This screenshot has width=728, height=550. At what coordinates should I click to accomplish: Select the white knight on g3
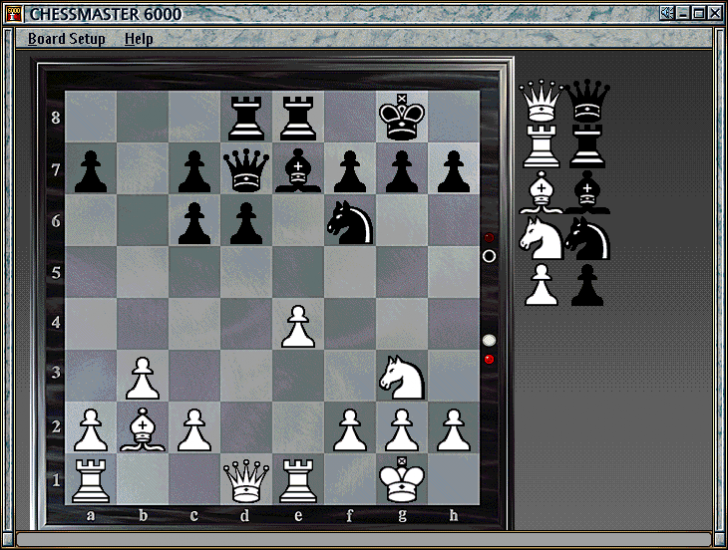tap(402, 377)
